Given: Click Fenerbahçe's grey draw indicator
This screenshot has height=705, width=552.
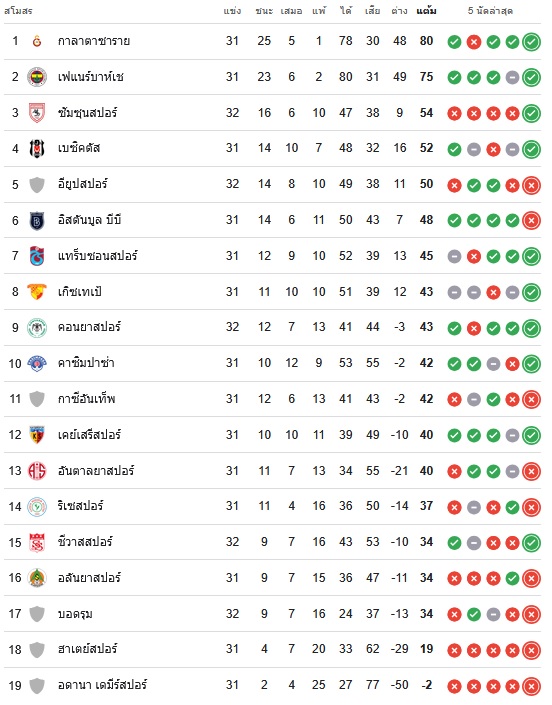Looking at the screenshot, I should (512, 77).
